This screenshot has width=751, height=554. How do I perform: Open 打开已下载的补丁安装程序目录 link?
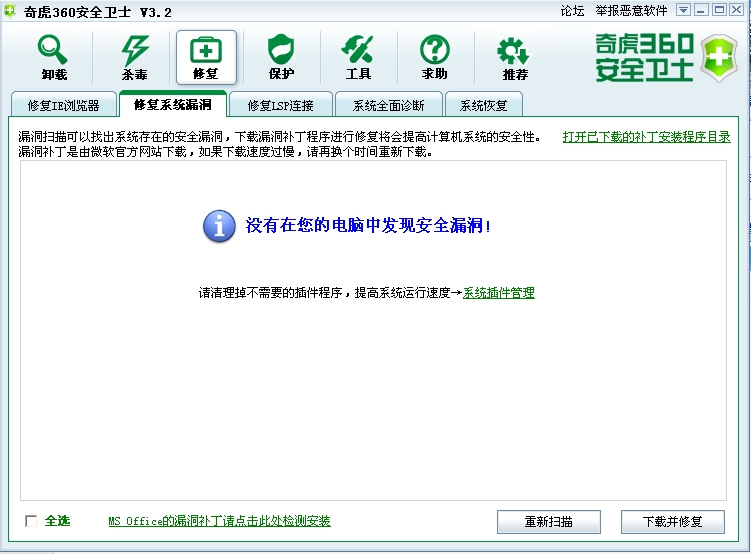tap(647, 137)
